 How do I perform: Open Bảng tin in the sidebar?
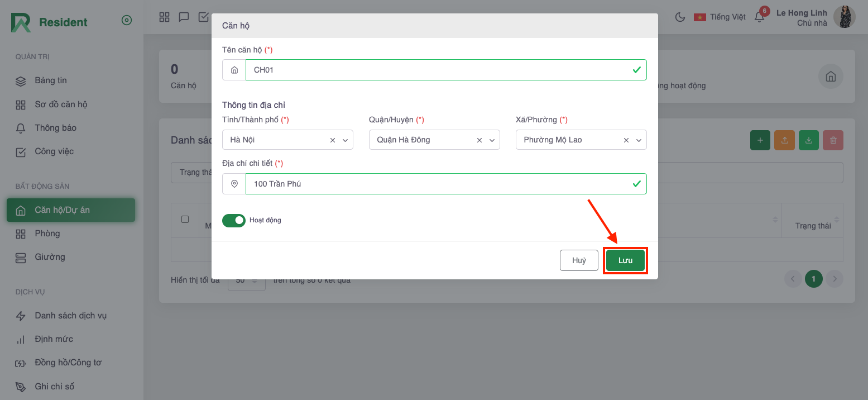pyautogui.click(x=51, y=80)
